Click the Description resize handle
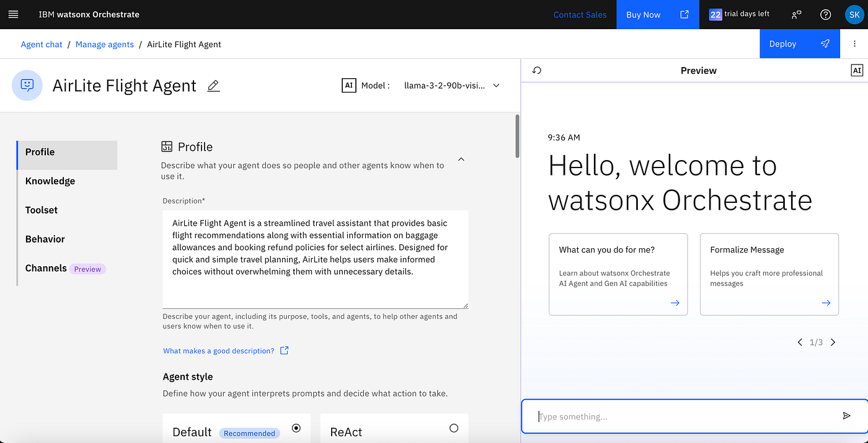 [x=465, y=305]
